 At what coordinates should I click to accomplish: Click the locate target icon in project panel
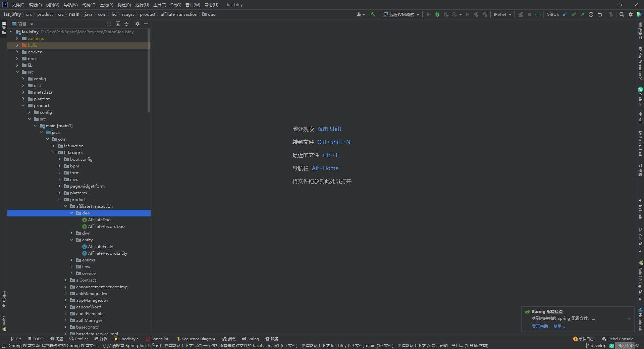click(109, 24)
